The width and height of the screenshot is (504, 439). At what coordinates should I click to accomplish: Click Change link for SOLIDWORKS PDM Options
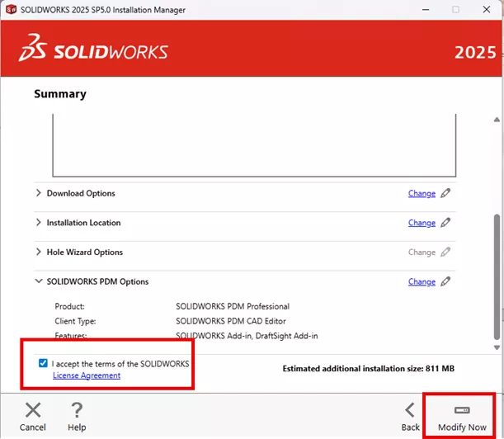coord(422,281)
